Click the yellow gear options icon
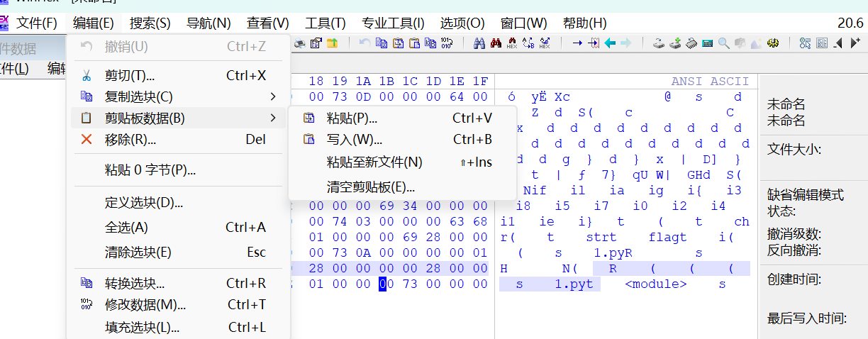Image resolution: width=868 pixels, height=339 pixels. pos(772,43)
